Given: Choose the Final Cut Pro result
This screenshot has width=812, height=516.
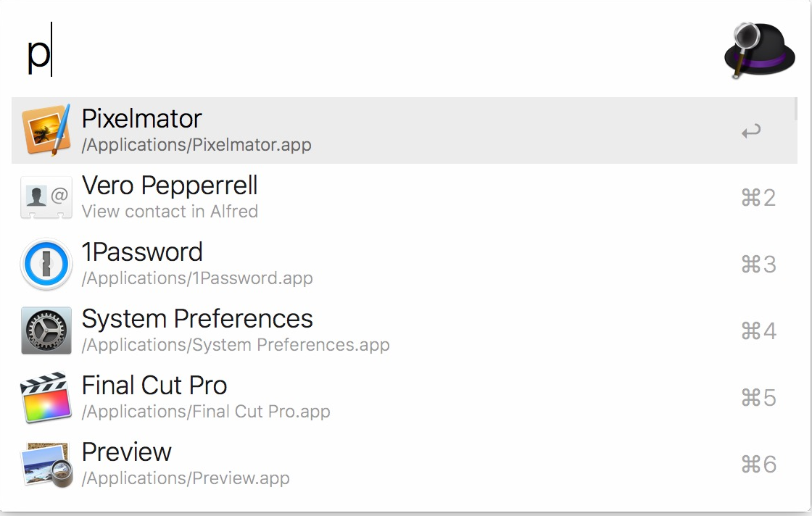Looking at the screenshot, I should pos(154,386).
